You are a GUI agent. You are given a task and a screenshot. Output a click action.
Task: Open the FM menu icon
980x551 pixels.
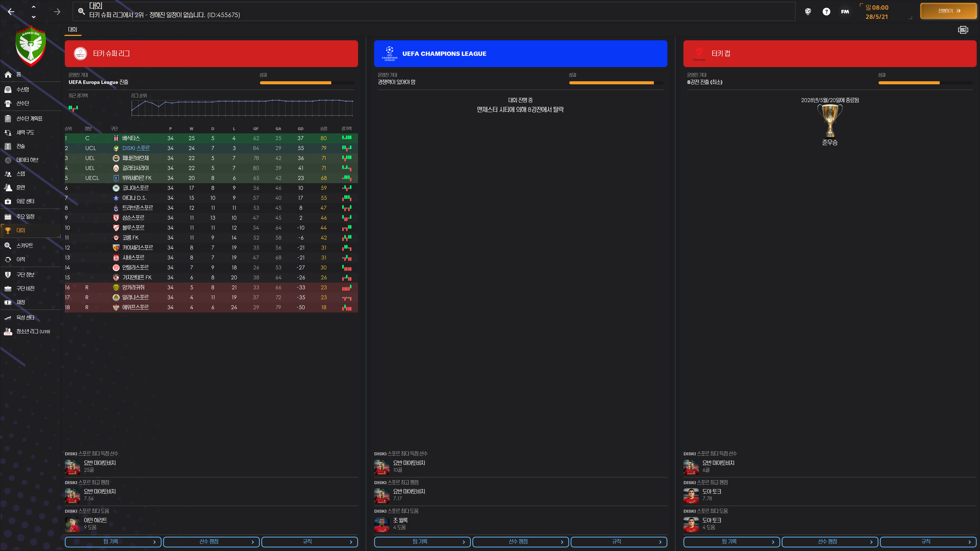(x=844, y=11)
